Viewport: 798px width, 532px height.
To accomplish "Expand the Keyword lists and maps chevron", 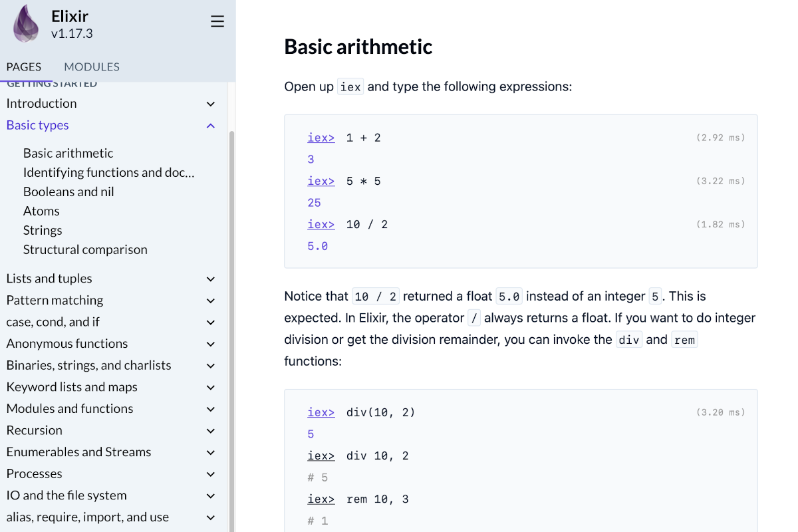I will tap(211, 388).
